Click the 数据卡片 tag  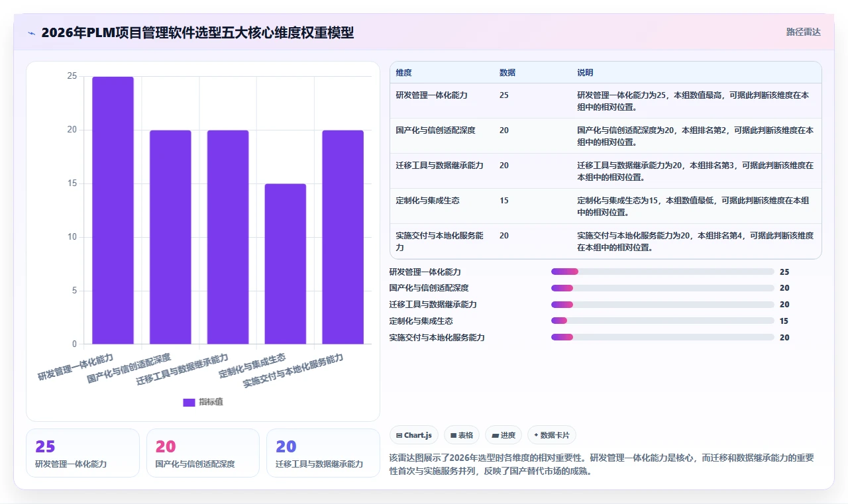[x=552, y=435]
